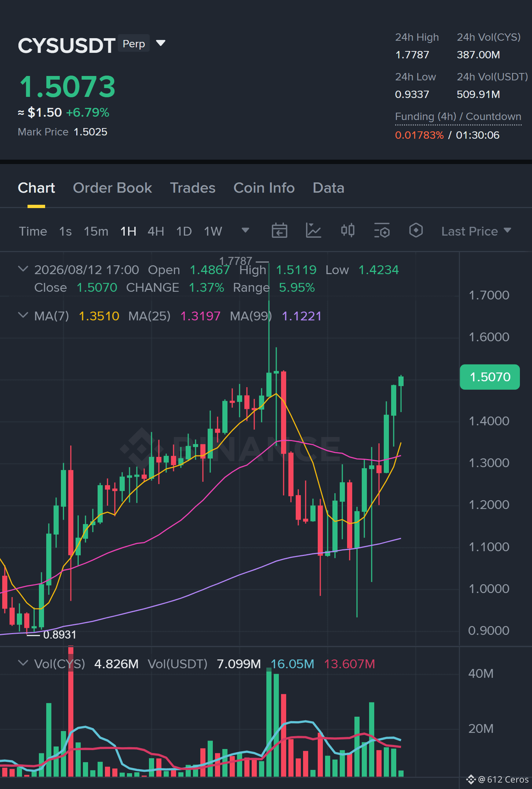This screenshot has height=789, width=532.
Task: Click the funding rate 0.01783%
Action: [419, 135]
